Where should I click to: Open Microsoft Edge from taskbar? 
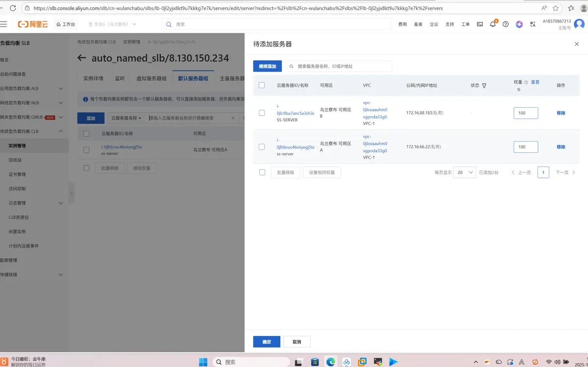point(331,362)
